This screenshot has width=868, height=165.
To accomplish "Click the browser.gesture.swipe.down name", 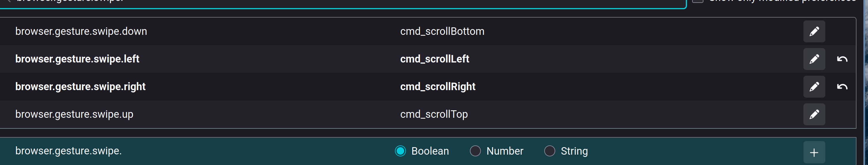I will click(x=81, y=31).
